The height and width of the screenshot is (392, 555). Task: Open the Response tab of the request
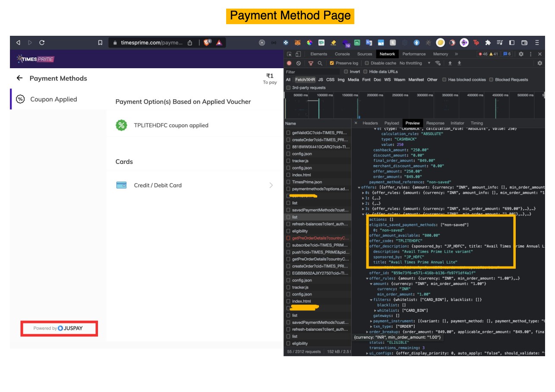(435, 123)
